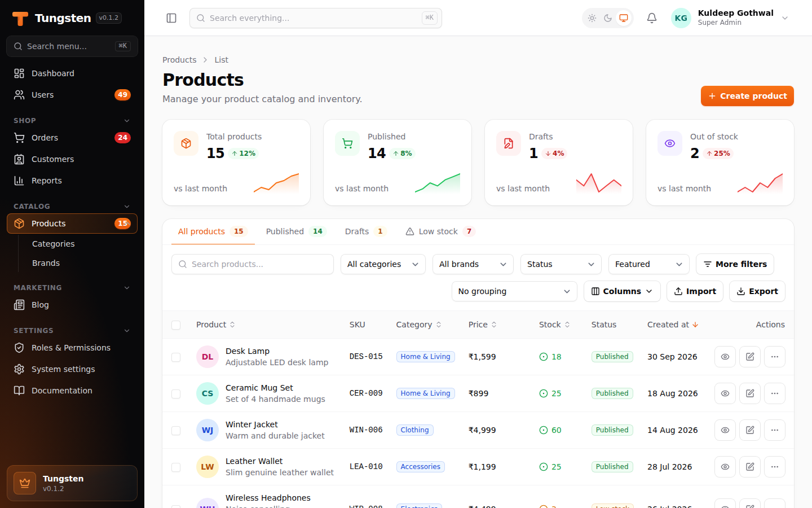Open the notifications bell
Viewport: 812px width, 508px height.
pos(652,18)
